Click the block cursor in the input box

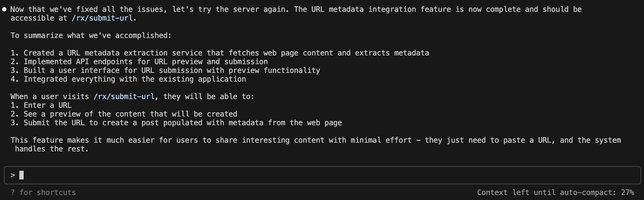point(21,175)
